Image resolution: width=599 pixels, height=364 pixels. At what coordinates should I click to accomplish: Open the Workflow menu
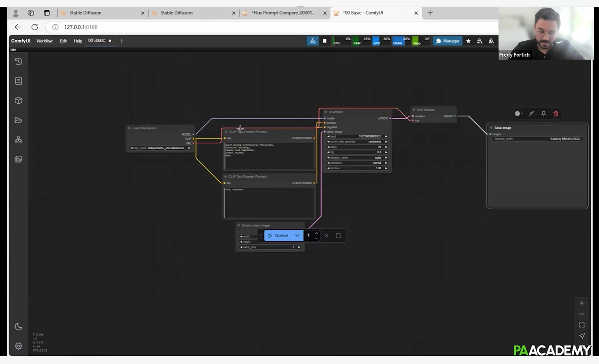coord(44,41)
